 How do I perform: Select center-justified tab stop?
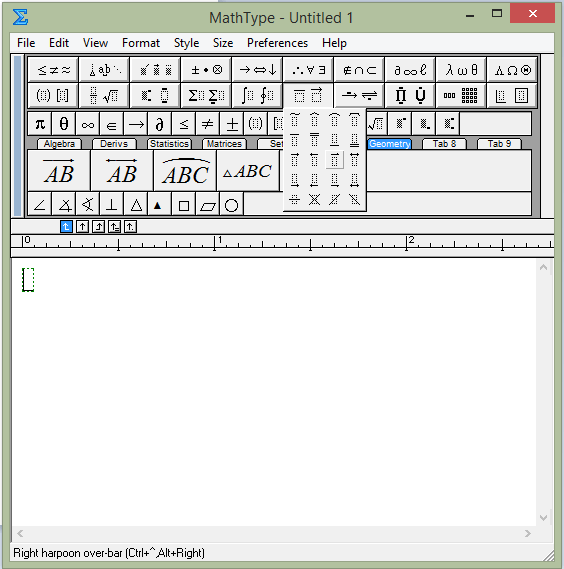pyautogui.click(x=82, y=227)
